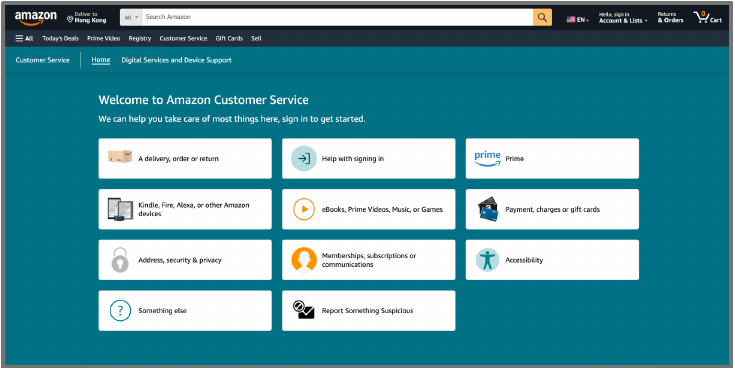The width and height of the screenshot is (735, 368).
Task: Click the Amazon logo
Action: (x=36, y=18)
